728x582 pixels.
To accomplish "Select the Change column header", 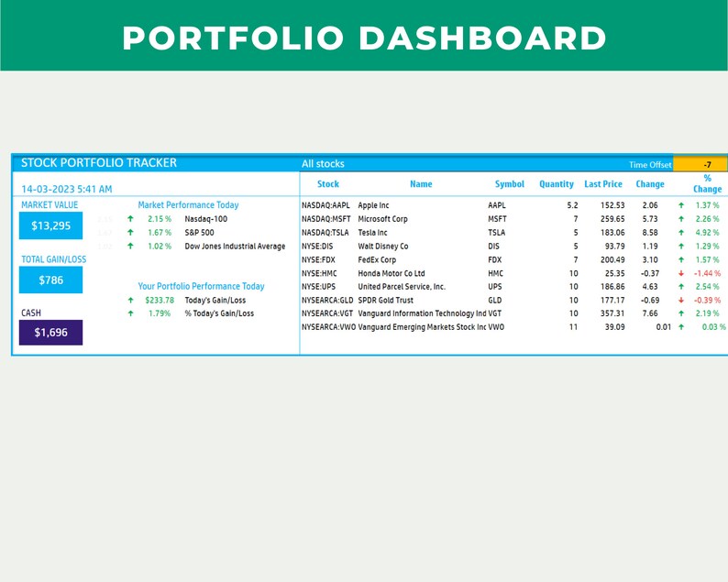I will coord(649,184).
